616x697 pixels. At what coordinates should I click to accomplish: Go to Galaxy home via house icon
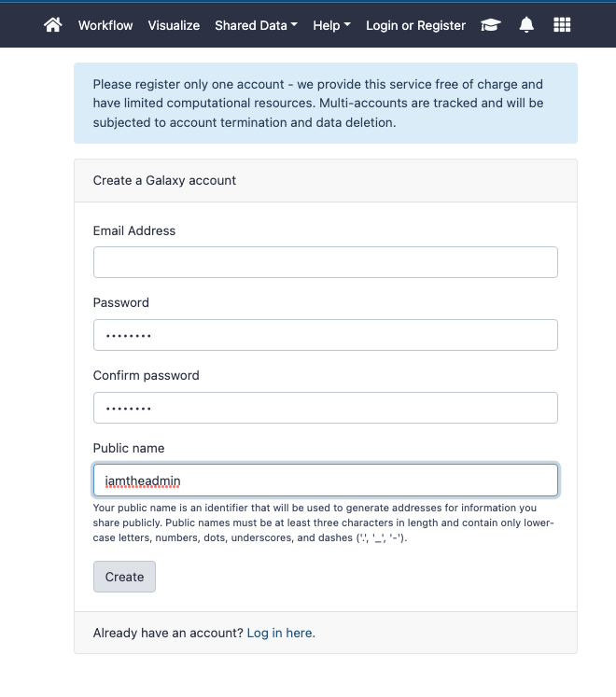click(53, 25)
